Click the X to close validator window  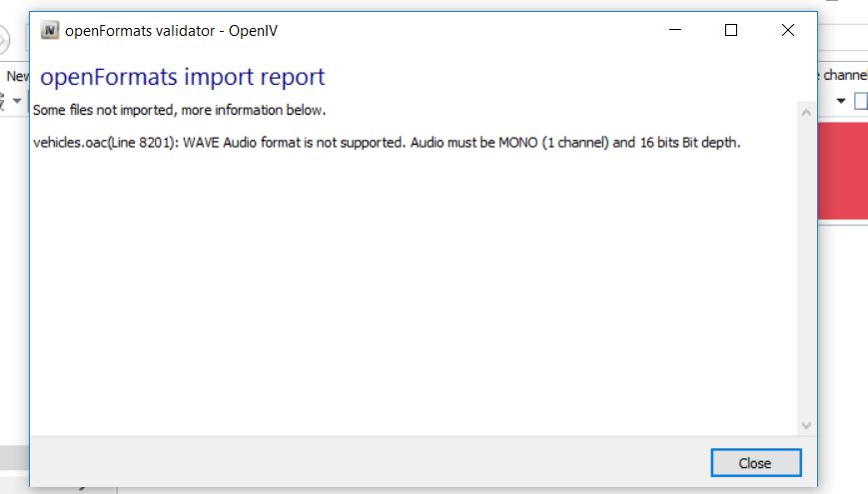788,30
